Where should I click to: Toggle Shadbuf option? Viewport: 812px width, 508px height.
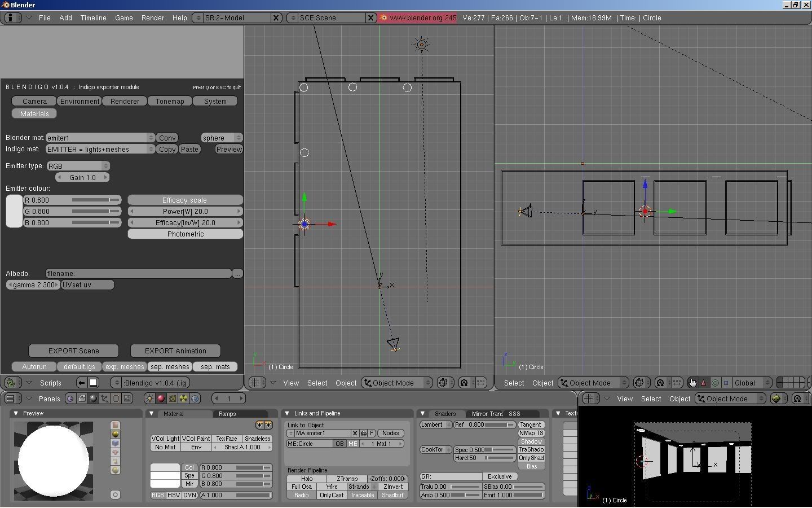[x=392, y=495]
